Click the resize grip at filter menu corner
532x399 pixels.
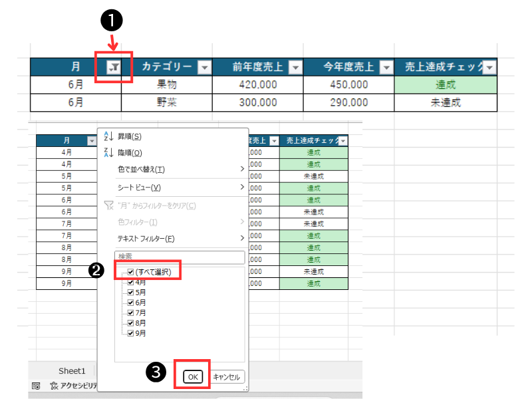pyautogui.click(x=245, y=388)
